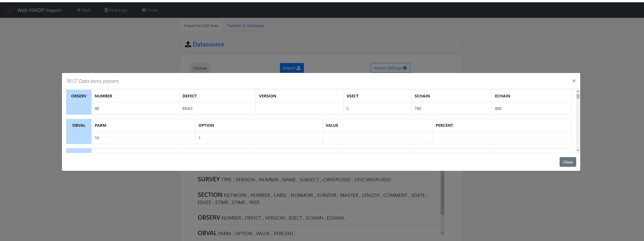This screenshot has height=241, width=644.
Task: Open View Logs in the navbar
Action: (x=116, y=10)
